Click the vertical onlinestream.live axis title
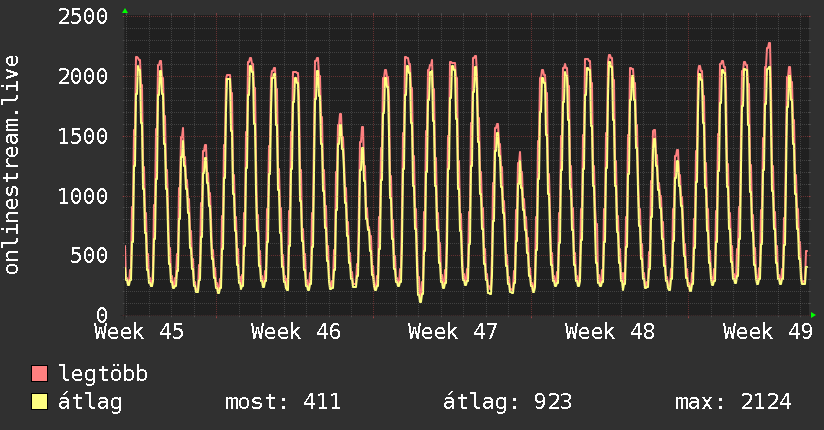824x430 pixels. coord(12,165)
